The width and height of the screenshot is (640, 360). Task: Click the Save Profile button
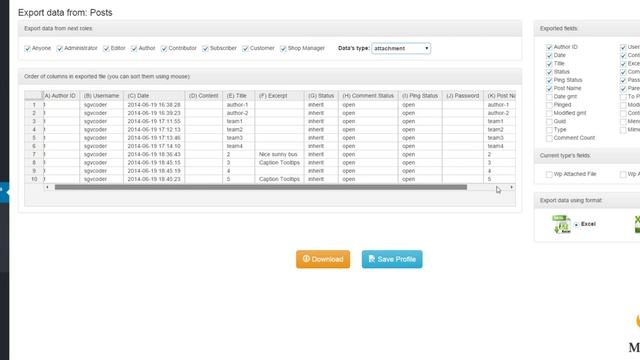392,259
